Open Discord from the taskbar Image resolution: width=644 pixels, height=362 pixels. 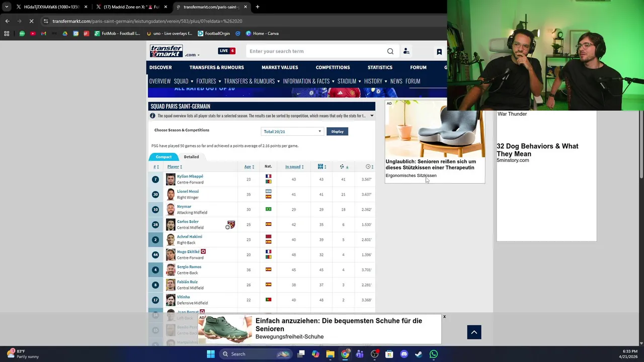[404, 354]
